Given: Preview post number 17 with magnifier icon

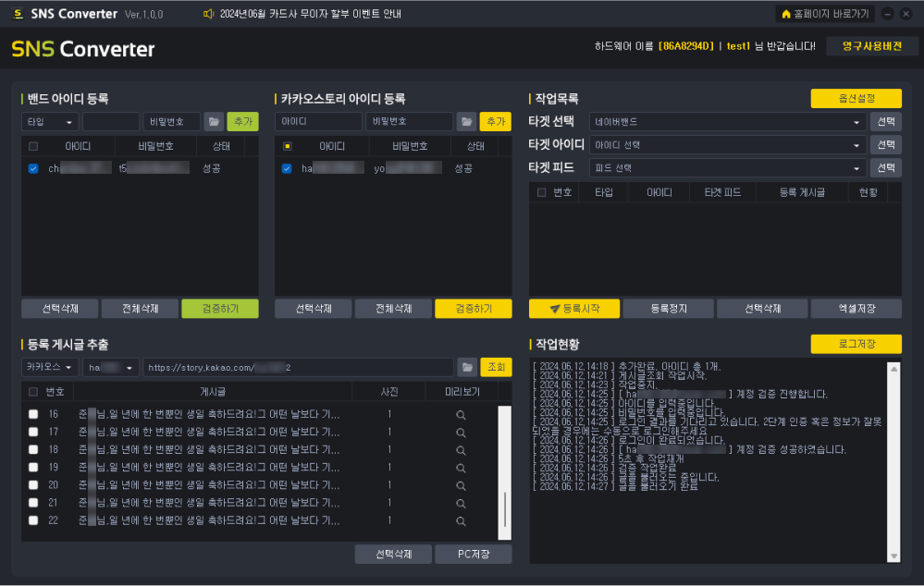Looking at the screenshot, I should coord(461,433).
